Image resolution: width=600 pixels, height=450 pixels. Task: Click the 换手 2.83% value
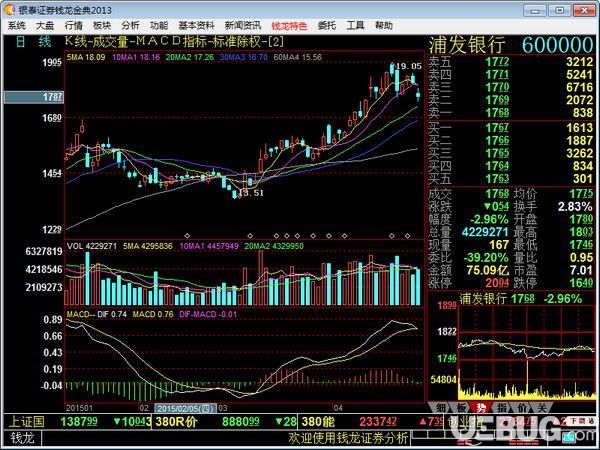pyautogui.click(x=575, y=207)
